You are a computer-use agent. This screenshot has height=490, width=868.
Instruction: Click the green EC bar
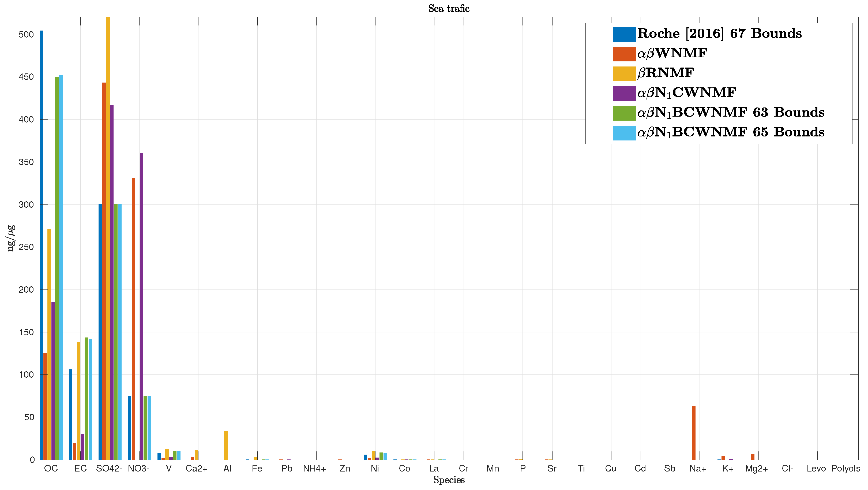(86, 398)
